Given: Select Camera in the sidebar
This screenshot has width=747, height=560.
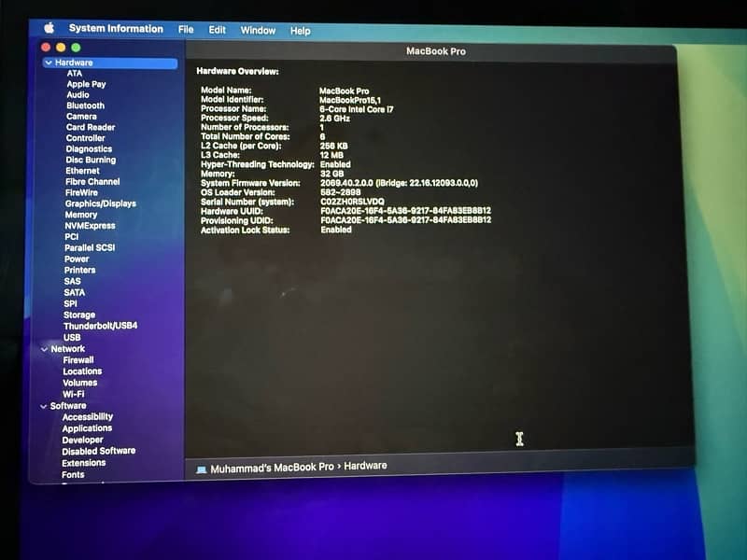Looking at the screenshot, I should click(x=81, y=117).
